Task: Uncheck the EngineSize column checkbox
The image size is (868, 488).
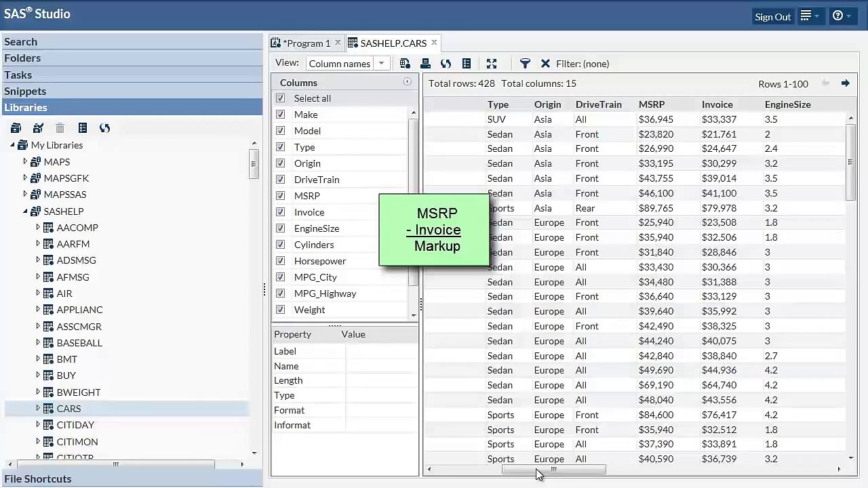Action: pos(280,228)
